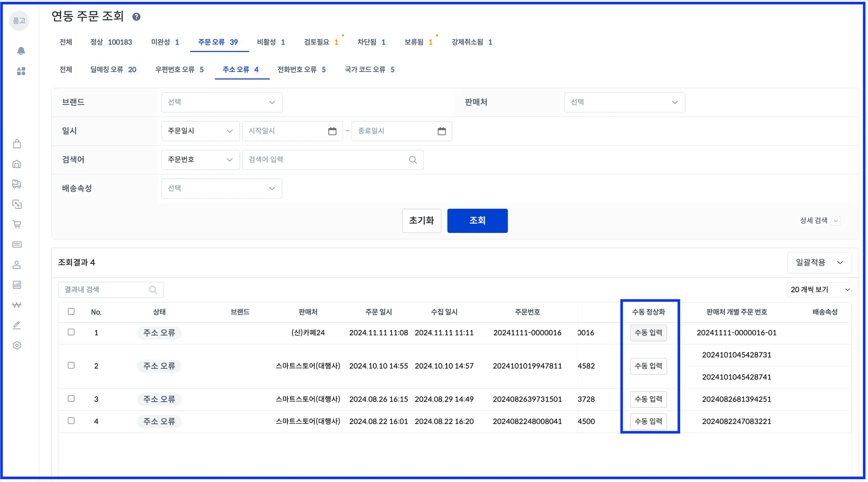Open the 브랜드 선택 dropdown
The width and height of the screenshot is (868, 482).
(222, 102)
